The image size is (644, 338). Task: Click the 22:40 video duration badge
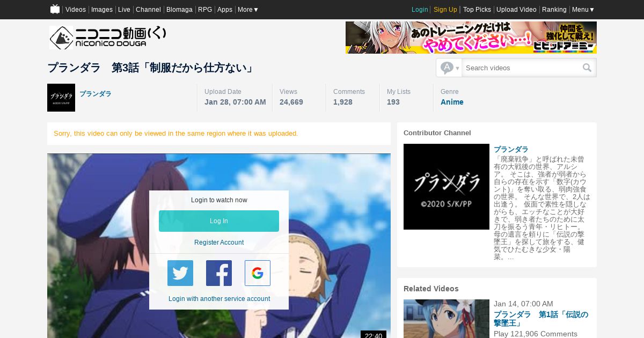(374, 335)
